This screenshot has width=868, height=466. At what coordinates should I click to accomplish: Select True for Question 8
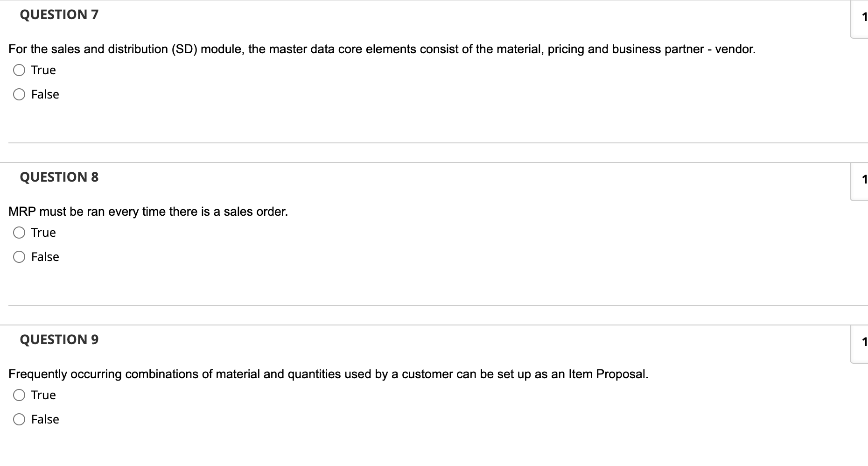[19, 233]
